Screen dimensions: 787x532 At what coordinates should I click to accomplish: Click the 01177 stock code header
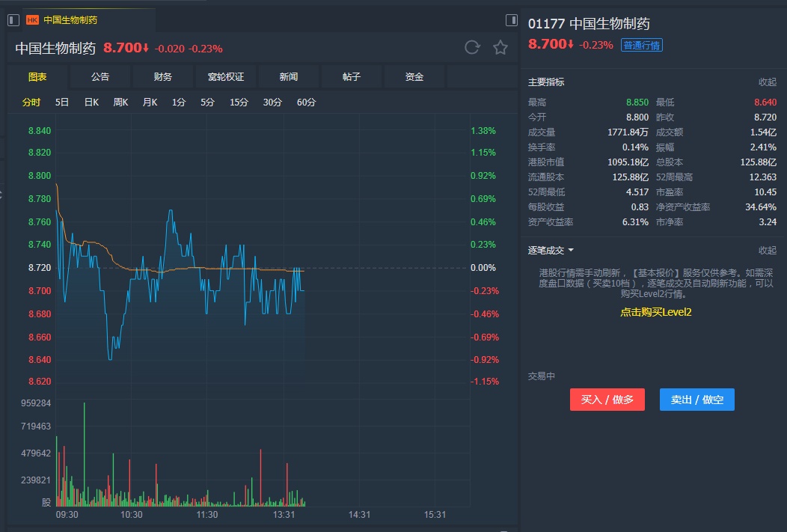(547, 24)
